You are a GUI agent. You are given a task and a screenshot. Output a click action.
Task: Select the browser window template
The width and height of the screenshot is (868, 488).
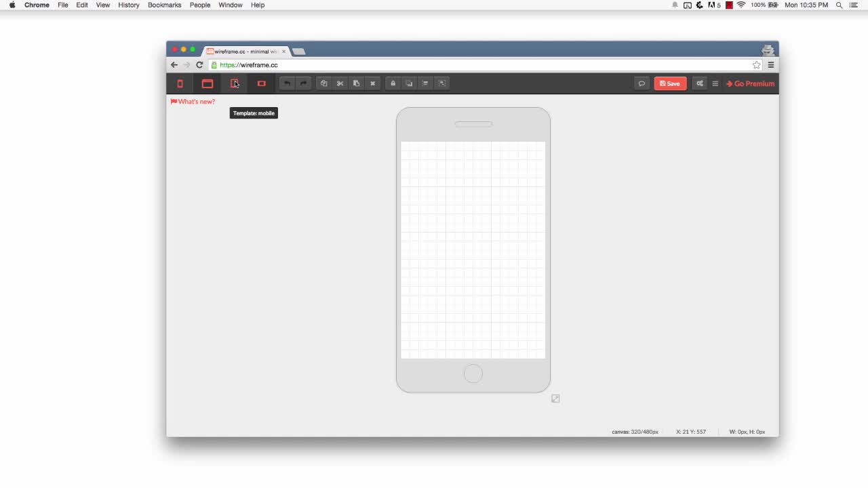pos(208,83)
